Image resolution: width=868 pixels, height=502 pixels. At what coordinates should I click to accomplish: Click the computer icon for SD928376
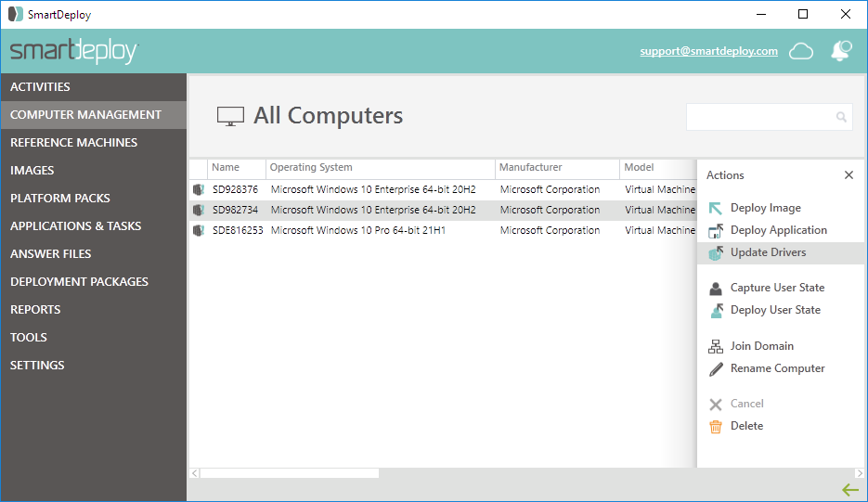tap(198, 189)
